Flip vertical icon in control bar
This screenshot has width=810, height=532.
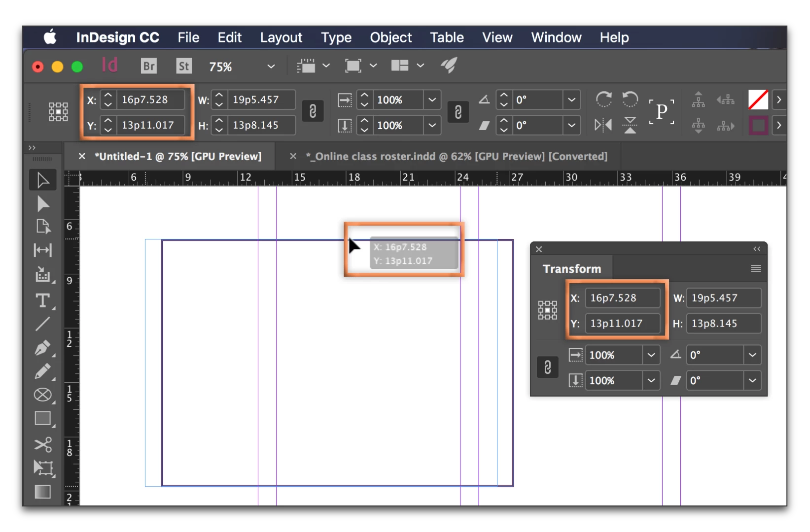630,125
